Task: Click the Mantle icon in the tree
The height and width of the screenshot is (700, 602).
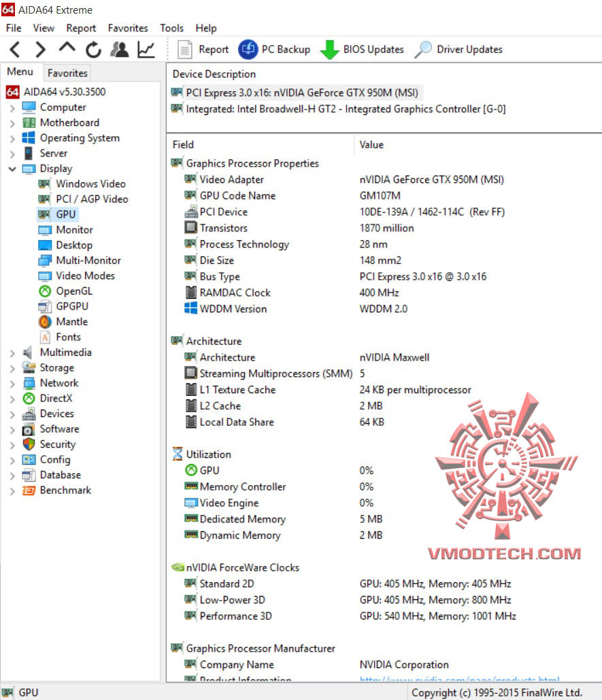Action: [45, 322]
